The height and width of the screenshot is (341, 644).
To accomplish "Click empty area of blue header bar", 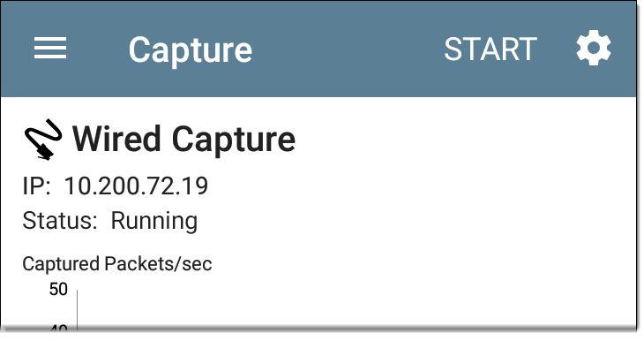I will click(349, 49).
